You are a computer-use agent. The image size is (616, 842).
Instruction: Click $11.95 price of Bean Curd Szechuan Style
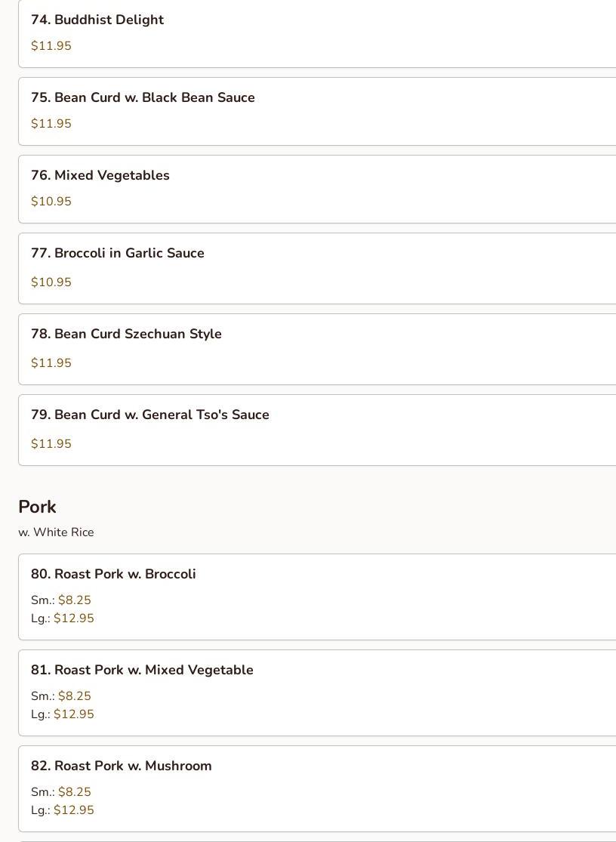coord(51,363)
